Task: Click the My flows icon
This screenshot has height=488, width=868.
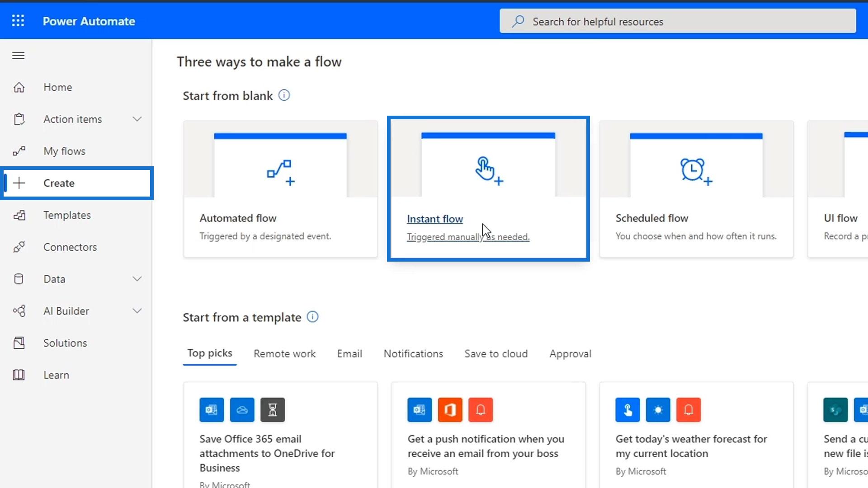Action: tap(19, 151)
